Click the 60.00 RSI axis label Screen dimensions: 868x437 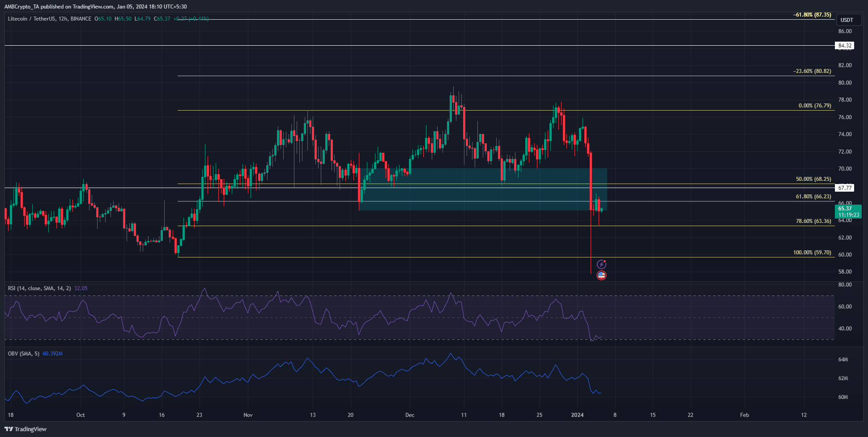point(845,307)
